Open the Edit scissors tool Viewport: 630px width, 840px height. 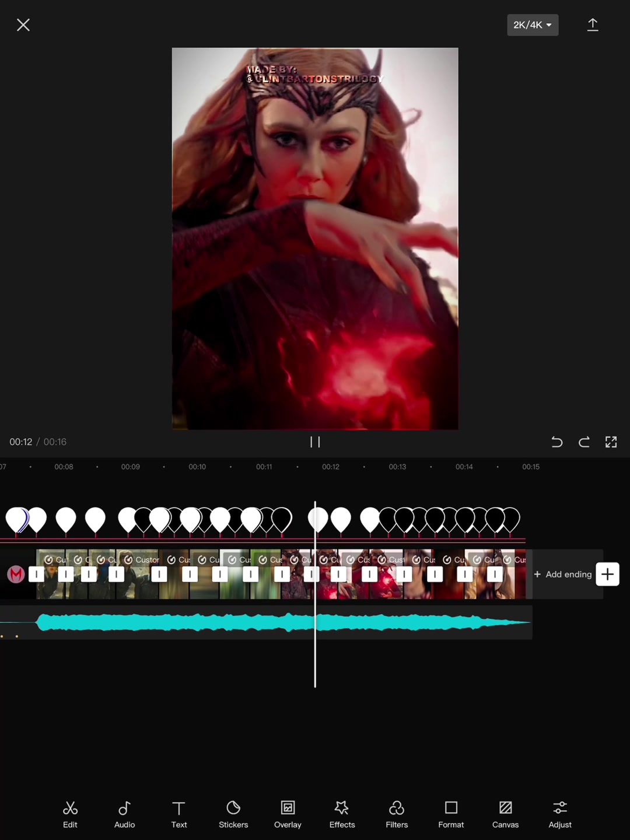point(70,814)
